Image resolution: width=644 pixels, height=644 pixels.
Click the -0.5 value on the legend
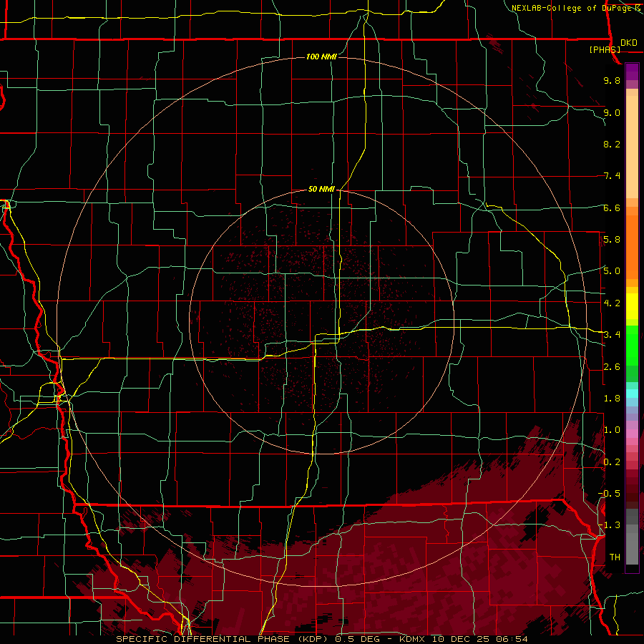(x=610, y=494)
